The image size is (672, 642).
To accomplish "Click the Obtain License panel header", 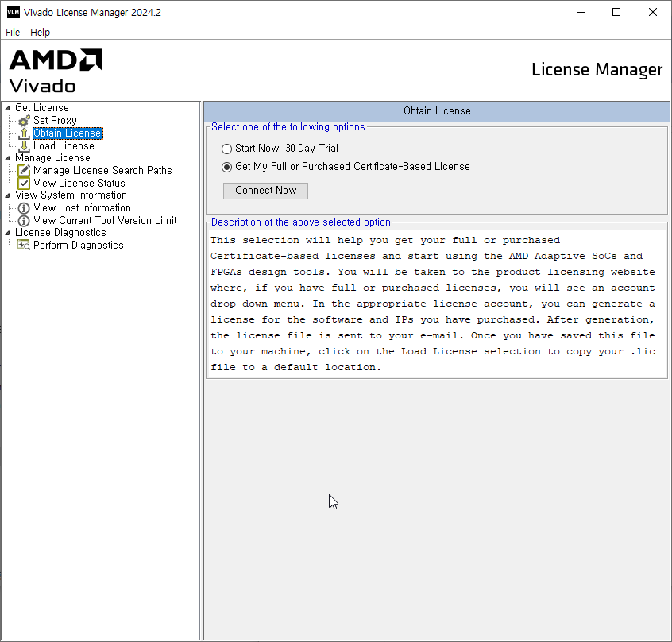I will click(x=437, y=111).
